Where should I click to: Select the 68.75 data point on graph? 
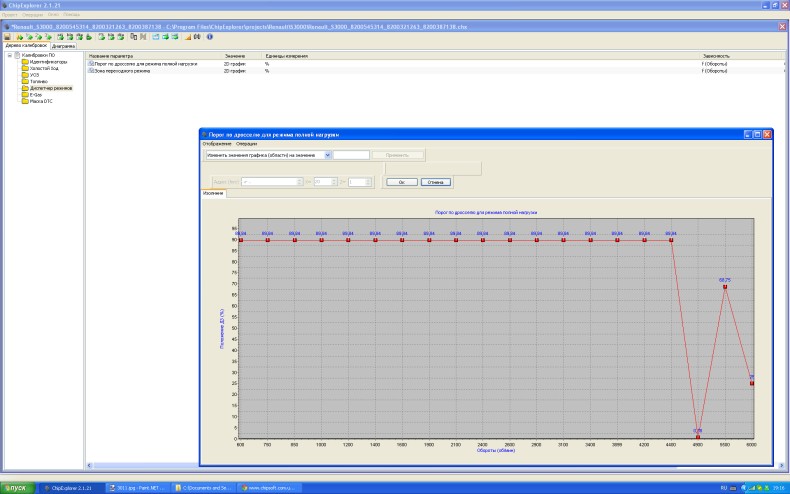(725, 287)
